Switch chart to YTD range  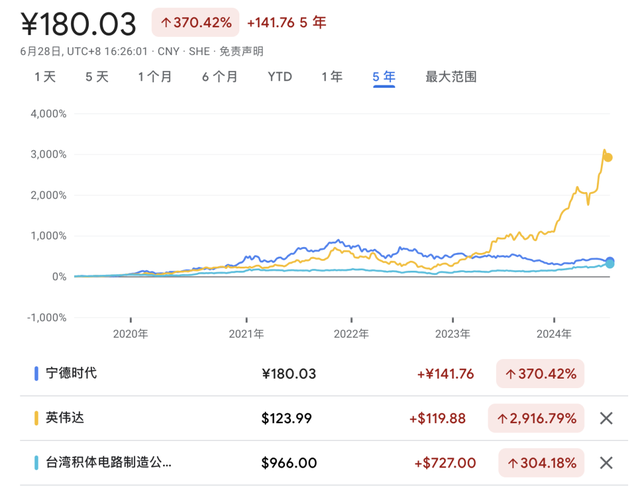pos(280,76)
